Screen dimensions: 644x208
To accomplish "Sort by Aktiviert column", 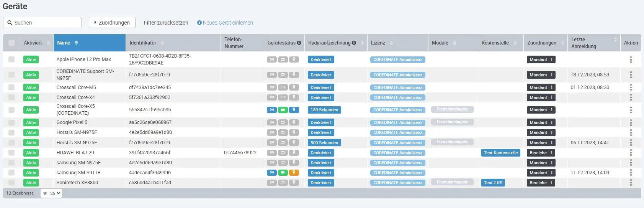I will point(37,43).
